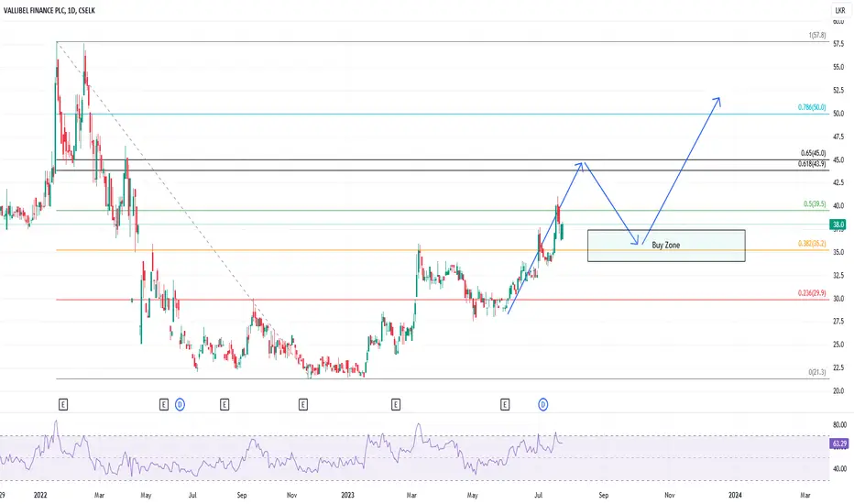Click 22.5 on the price axis
The height and width of the screenshot is (504, 854).
(x=838, y=367)
